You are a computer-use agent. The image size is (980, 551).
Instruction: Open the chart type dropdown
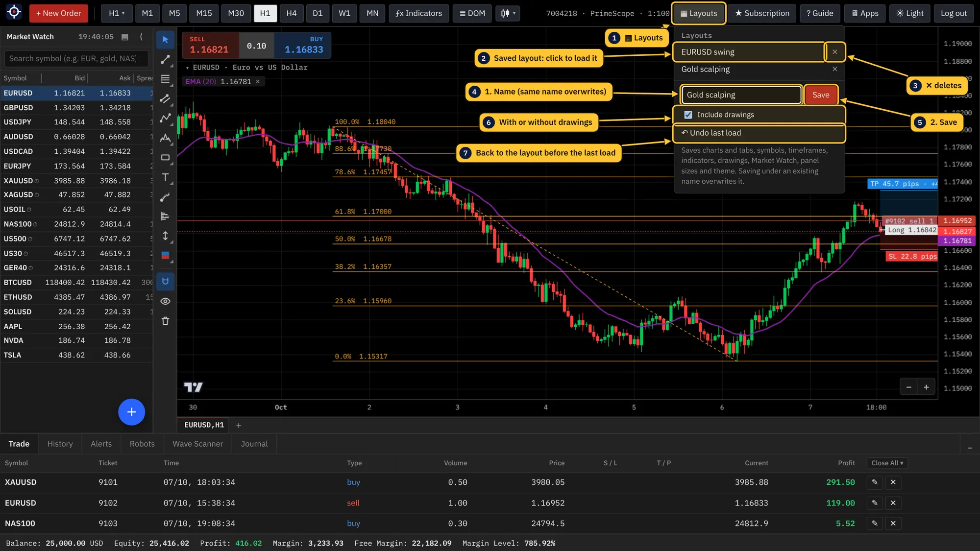(508, 13)
